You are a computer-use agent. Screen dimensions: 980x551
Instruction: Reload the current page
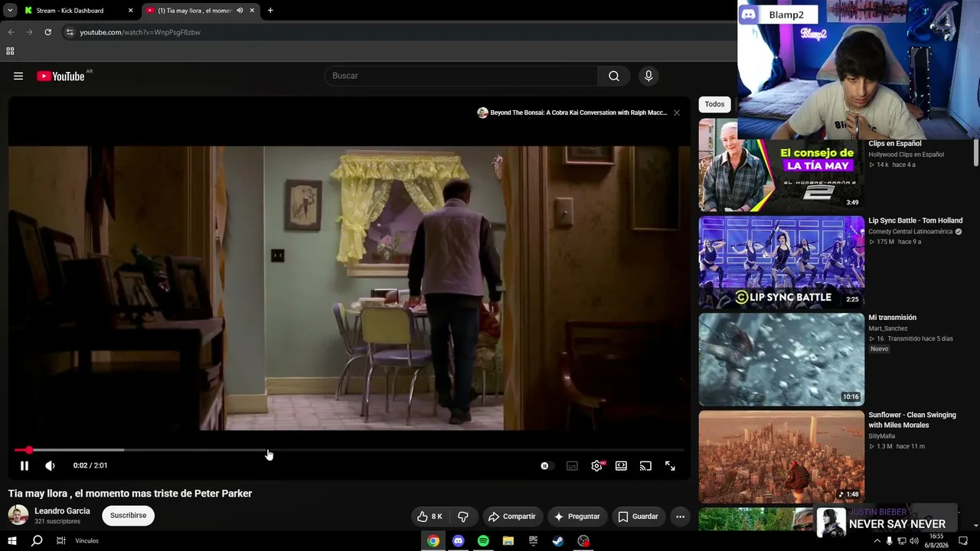click(x=47, y=32)
